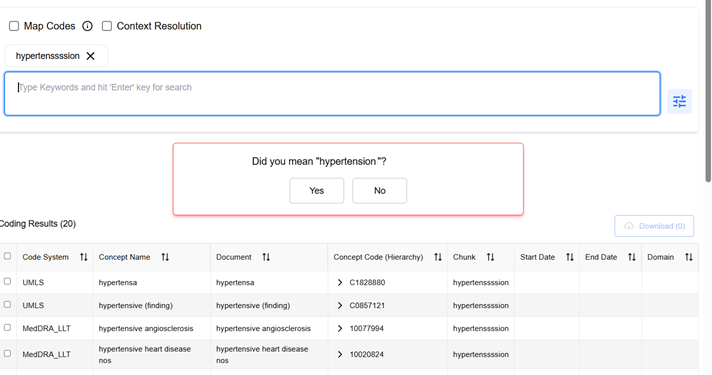Click the C1828880 concept code
Viewport: 712px width, 375px height.
[x=367, y=282]
